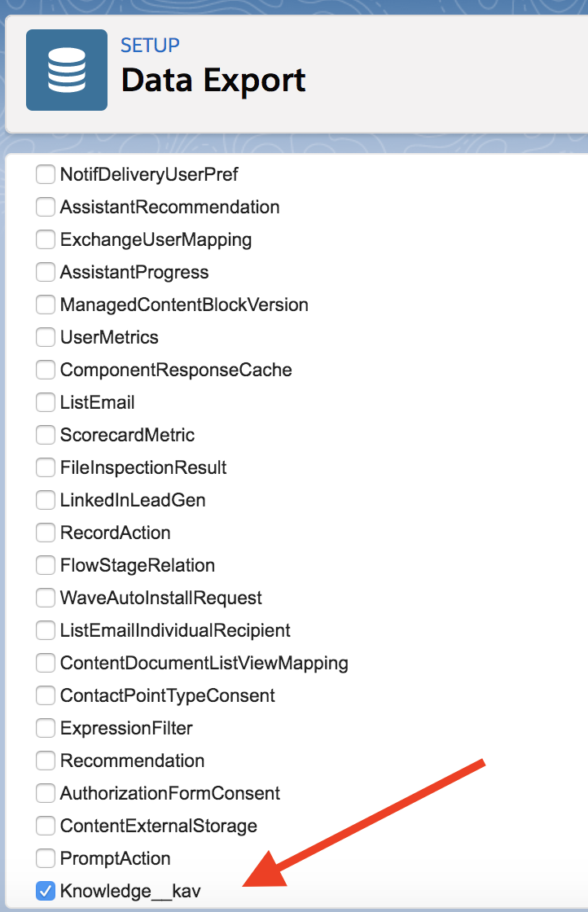Check the LinkedInLeadGen checkbox
Image resolution: width=588 pixels, height=912 pixels.
(x=46, y=500)
